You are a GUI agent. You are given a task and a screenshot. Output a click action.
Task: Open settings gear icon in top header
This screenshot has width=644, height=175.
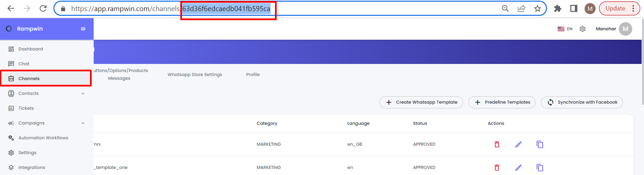[x=583, y=29]
